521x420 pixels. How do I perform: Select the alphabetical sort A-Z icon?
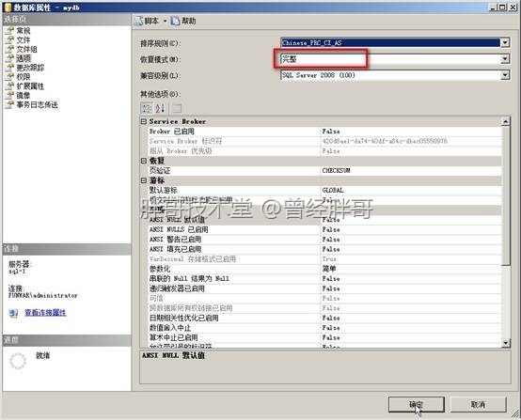pyautogui.click(x=160, y=108)
